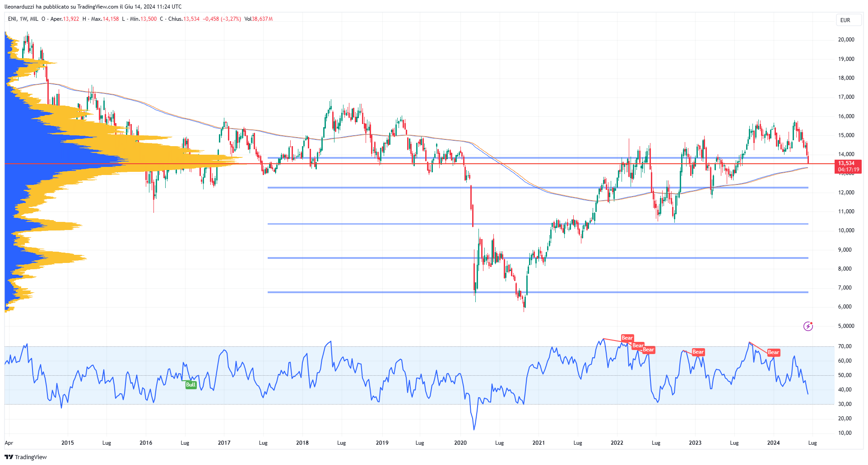The height and width of the screenshot is (465, 868).
Task: Click the Apr time axis label
Action: (x=9, y=443)
